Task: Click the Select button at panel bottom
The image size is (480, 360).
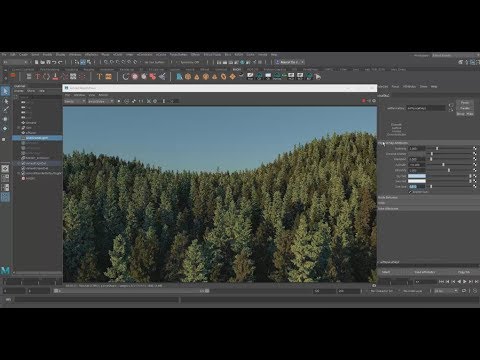Action: point(386,272)
